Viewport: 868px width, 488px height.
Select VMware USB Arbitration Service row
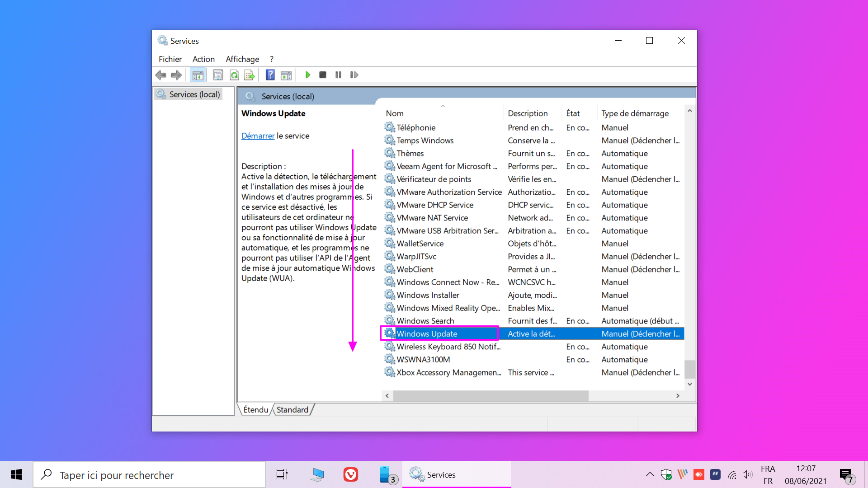pyautogui.click(x=533, y=231)
